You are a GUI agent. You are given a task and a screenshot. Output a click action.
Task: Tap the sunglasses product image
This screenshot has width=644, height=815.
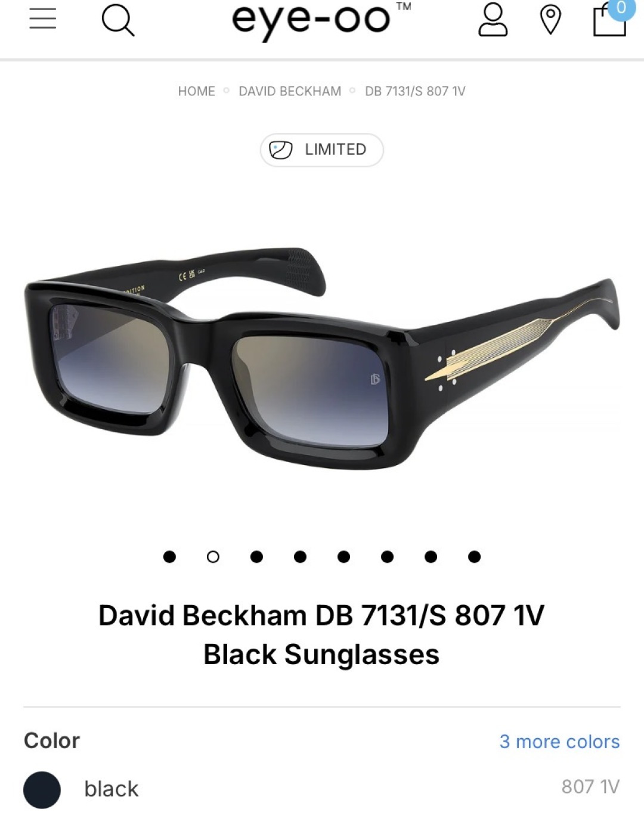click(322, 358)
